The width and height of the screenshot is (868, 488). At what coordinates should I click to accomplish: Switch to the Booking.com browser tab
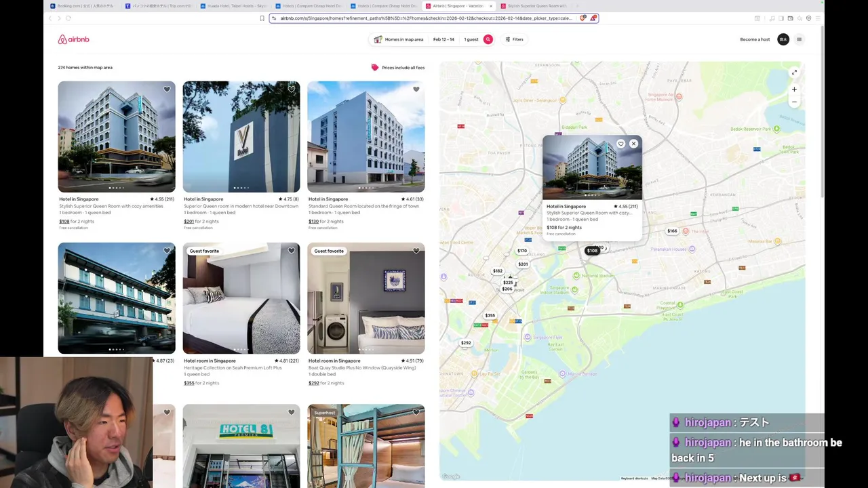(83, 6)
